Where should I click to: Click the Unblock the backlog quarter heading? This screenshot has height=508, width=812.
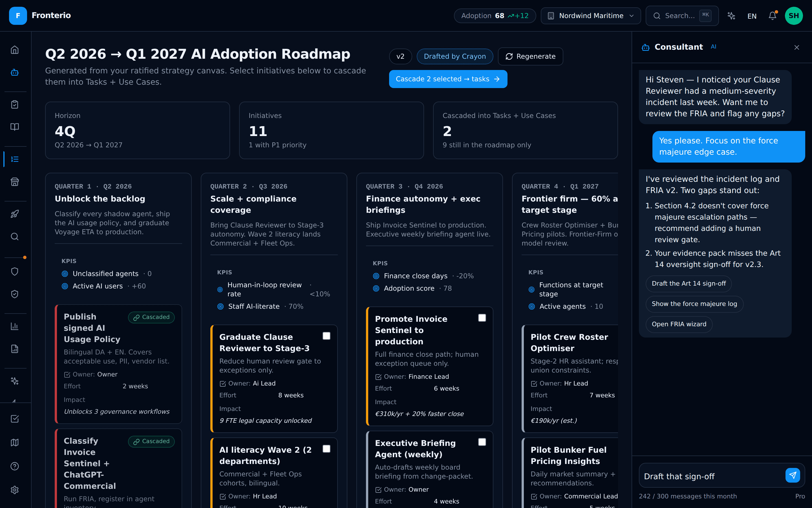(x=100, y=199)
